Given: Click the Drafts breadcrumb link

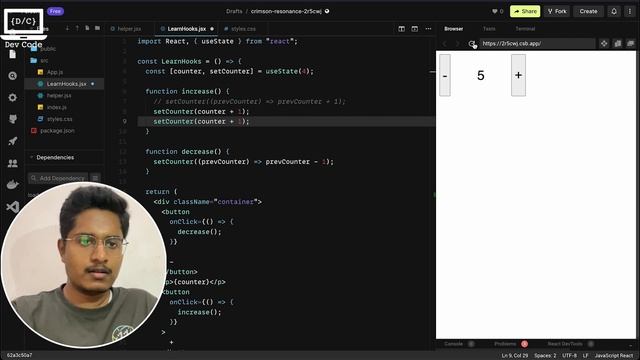Looking at the screenshot, I should pos(234,11).
